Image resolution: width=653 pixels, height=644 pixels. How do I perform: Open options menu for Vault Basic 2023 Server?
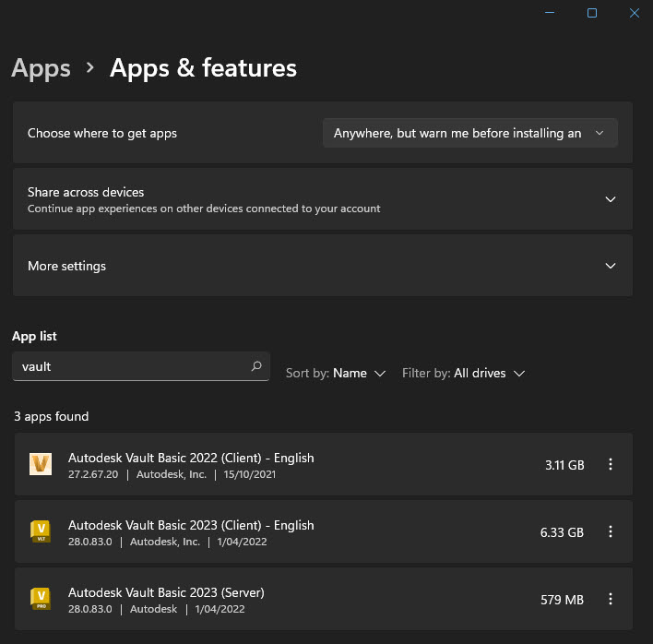tap(610, 599)
